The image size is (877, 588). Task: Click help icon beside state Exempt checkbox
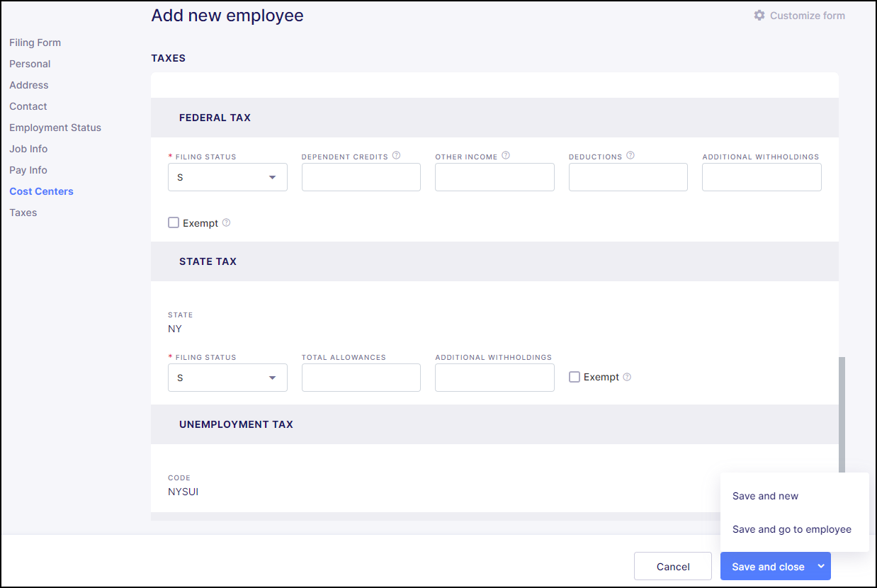point(627,378)
